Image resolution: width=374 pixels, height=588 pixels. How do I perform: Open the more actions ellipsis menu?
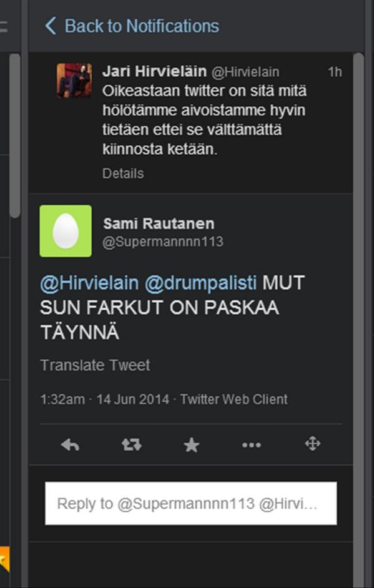pyautogui.click(x=252, y=445)
